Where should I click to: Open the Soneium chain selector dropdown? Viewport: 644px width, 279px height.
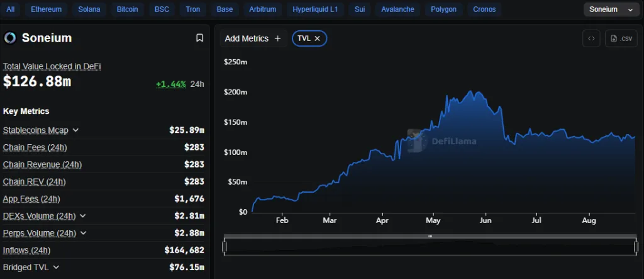pyautogui.click(x=611, y=9)
